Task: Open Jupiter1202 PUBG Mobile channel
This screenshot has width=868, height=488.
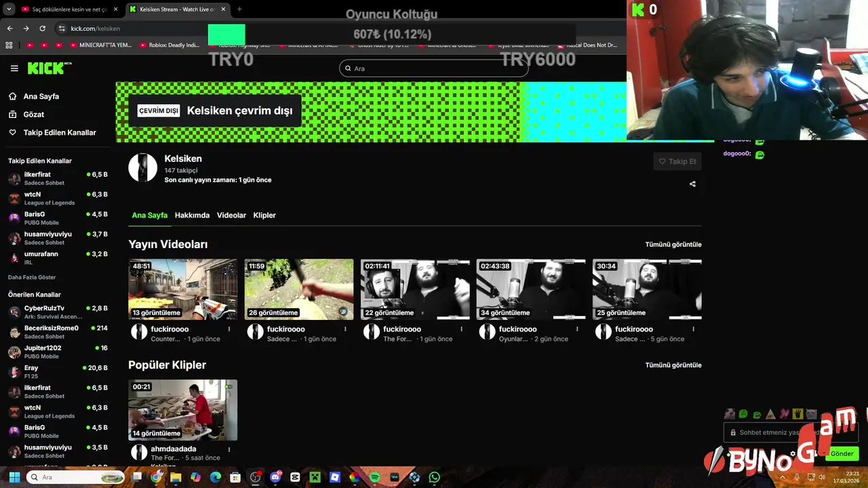Action: click(x=58, y=352)
